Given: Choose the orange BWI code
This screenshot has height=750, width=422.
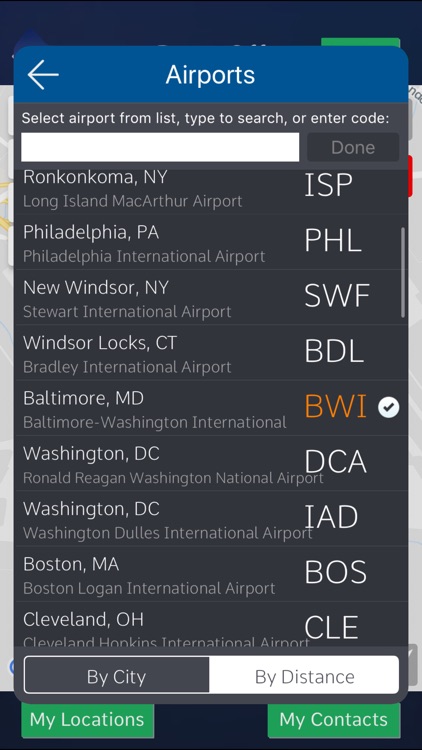Looking at the screenshot, I should [335, 407].
